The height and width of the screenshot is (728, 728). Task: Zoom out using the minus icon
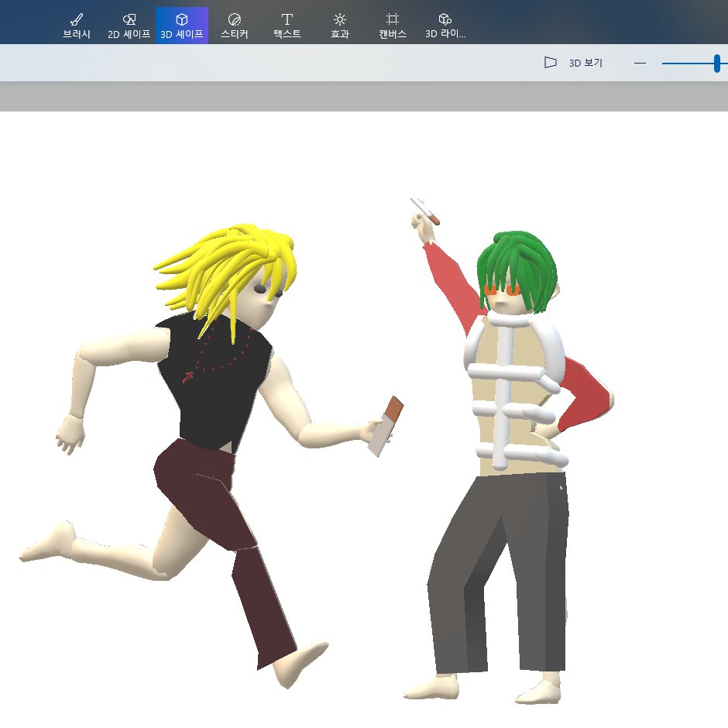point(640,63)
